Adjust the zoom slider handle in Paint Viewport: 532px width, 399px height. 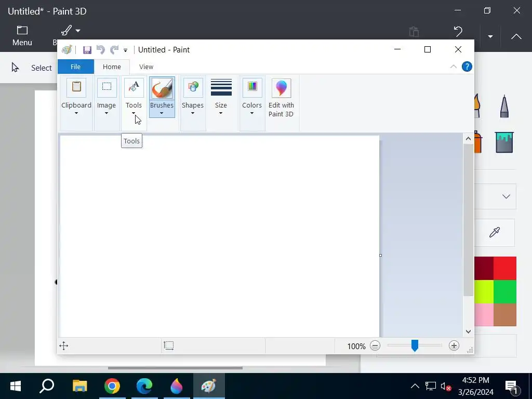point(415,345)
